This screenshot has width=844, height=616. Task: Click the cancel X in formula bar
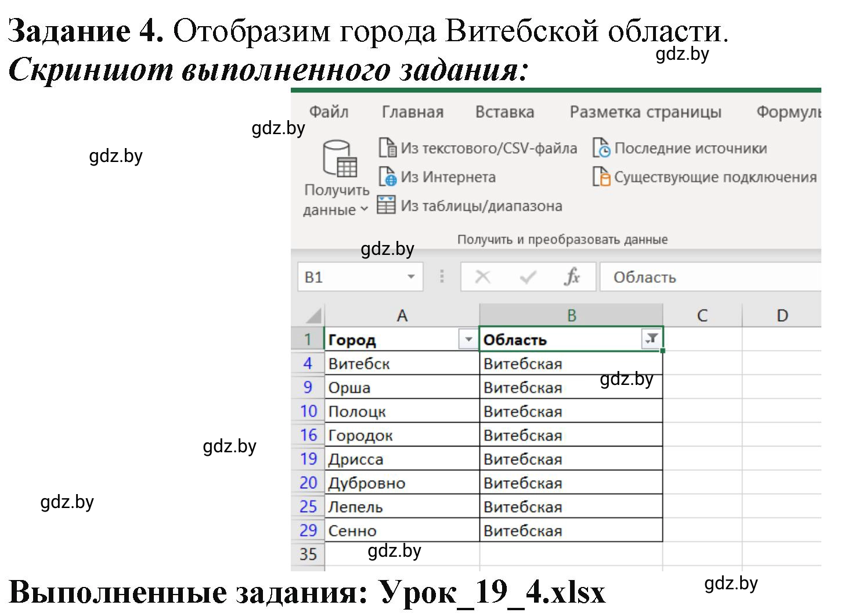[x=482, y=277]
